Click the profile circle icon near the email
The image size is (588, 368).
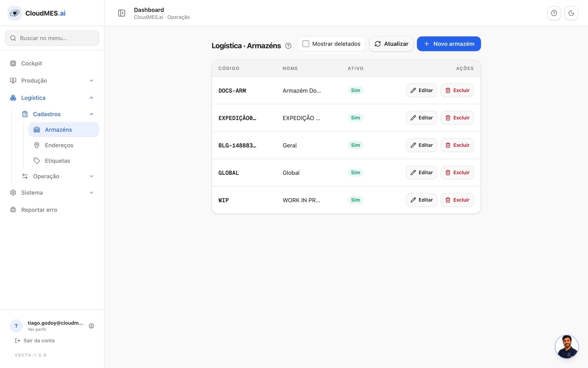pos(91,326)
